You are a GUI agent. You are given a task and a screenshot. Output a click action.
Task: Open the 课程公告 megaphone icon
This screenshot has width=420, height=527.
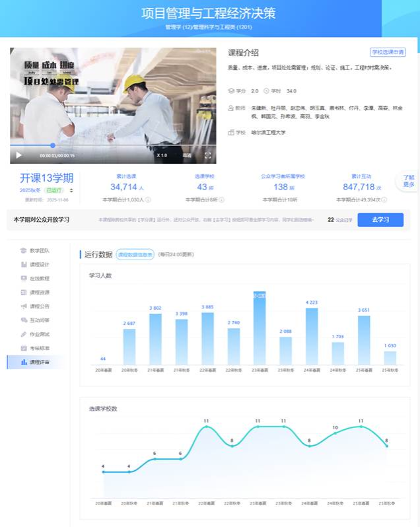[x=24, y=306]
